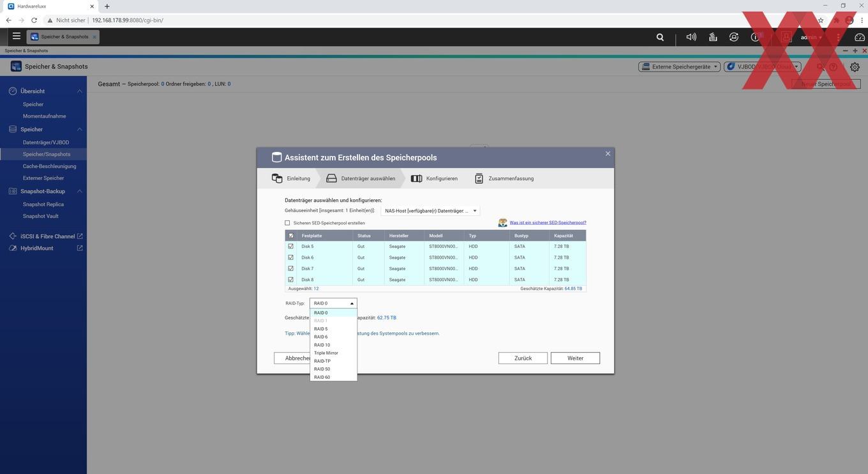Click the Datenträger auswählen disk icon
The width and height of the screenshot is (868, 474).
click(331, 178)
